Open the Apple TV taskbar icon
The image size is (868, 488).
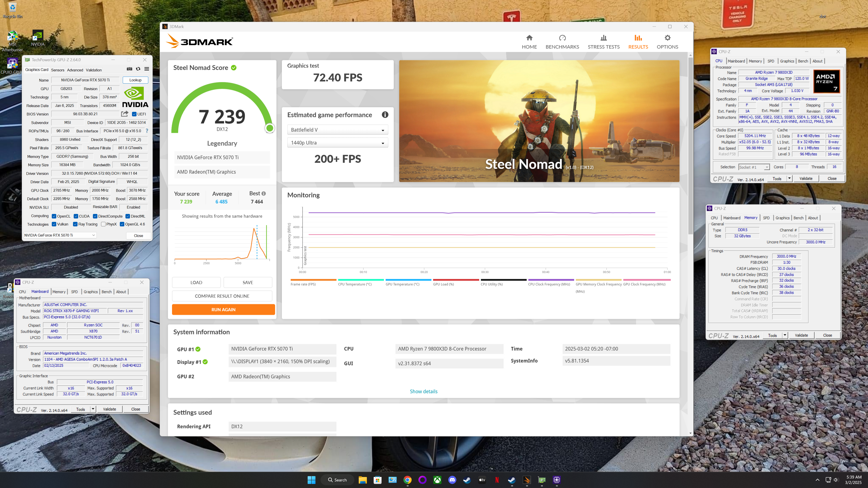(x=482, y=480)
